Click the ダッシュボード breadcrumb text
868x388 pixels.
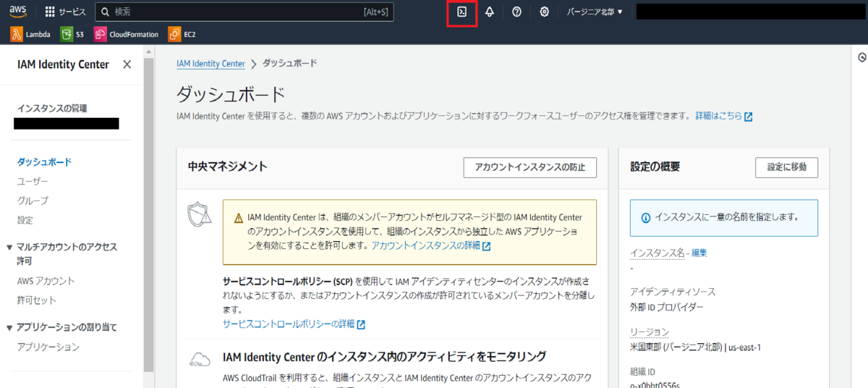[289, 64]
